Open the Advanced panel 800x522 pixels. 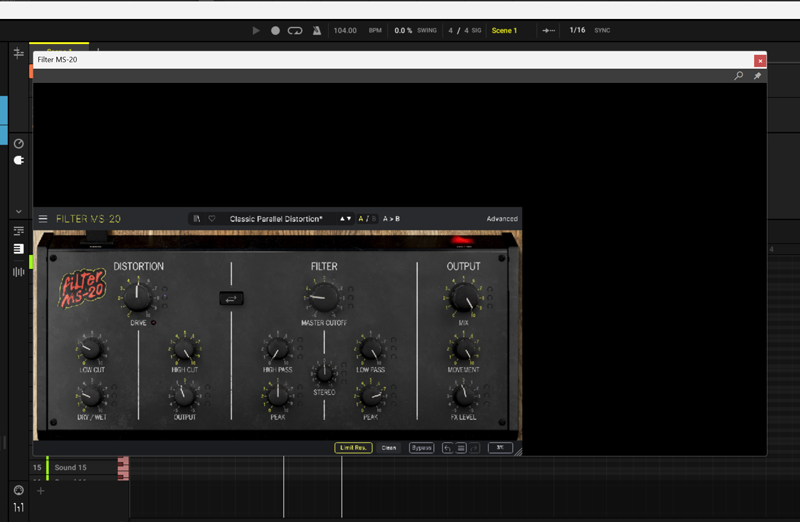tap(502, 219)
